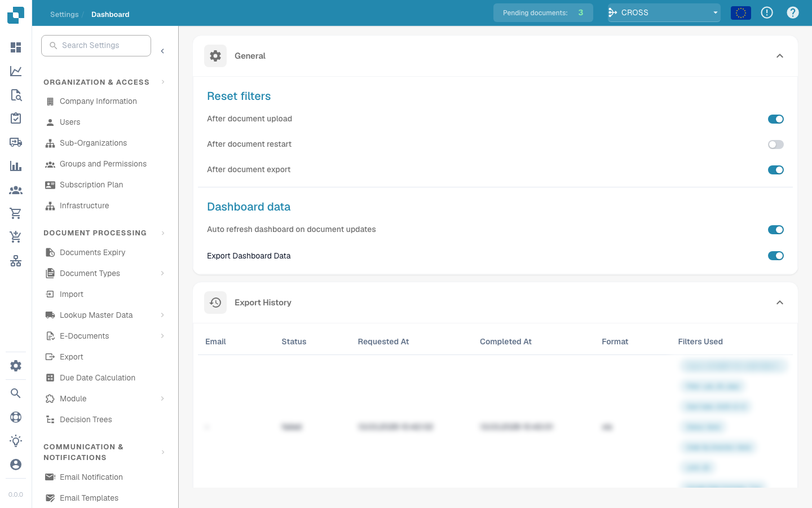Open the settings gear in left rail

point(16,366)
